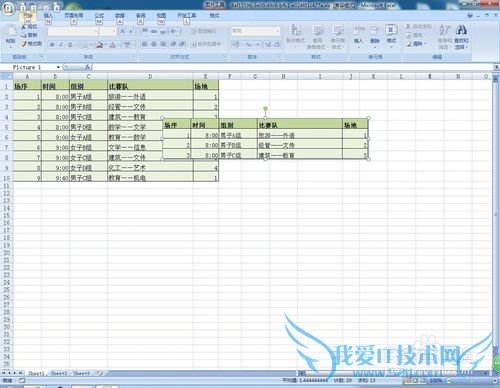Screen dimensions: 500x388
Task: Click the Decrease Indent icon
Action: [173, 44]
